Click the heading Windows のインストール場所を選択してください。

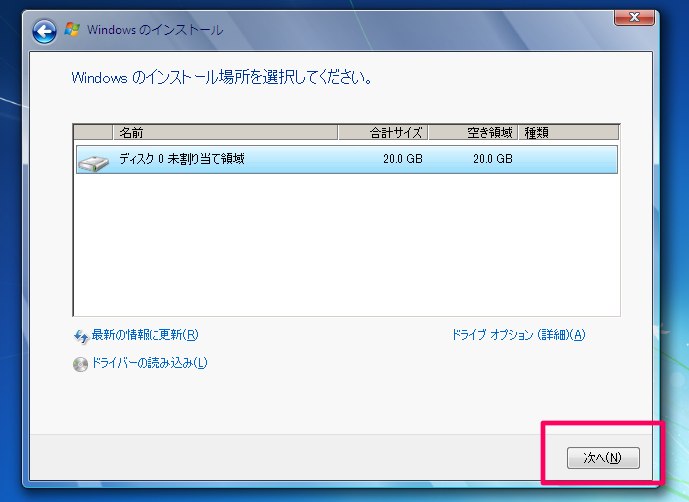click(222, 77)
